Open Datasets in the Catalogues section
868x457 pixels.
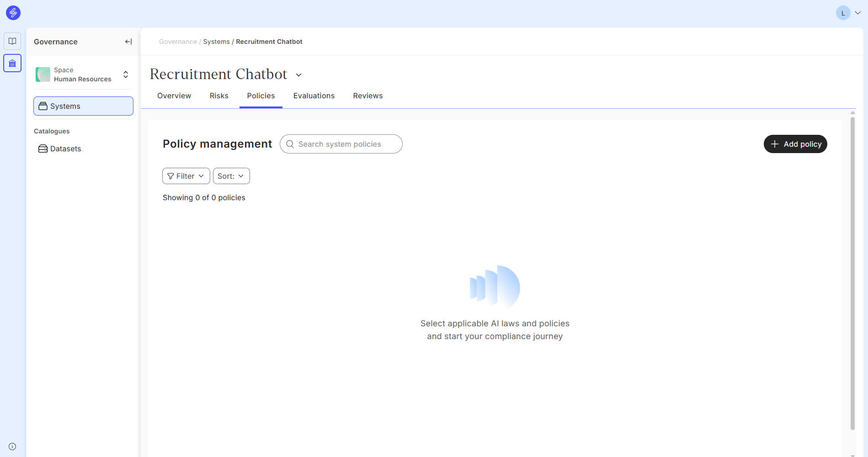coord(65,149)
